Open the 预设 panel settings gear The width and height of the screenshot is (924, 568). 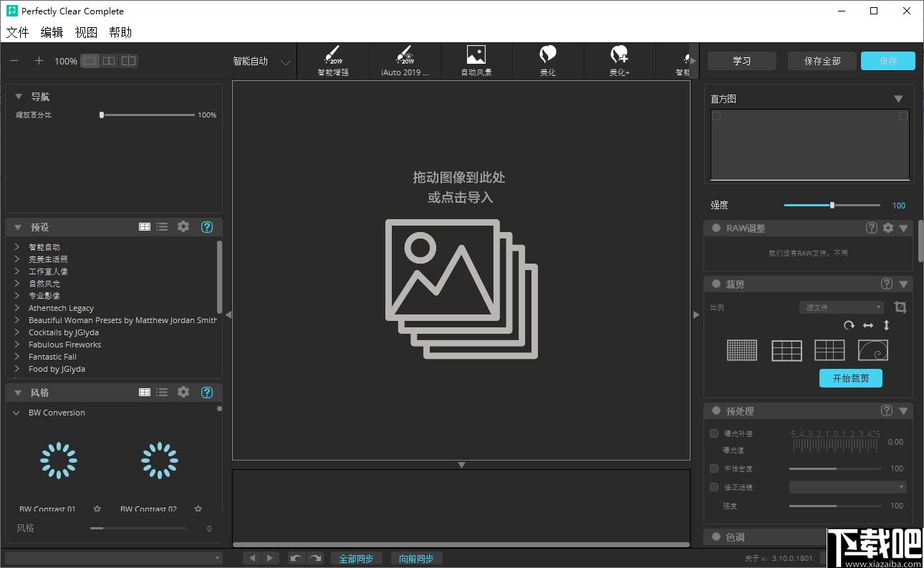(183, 227)
